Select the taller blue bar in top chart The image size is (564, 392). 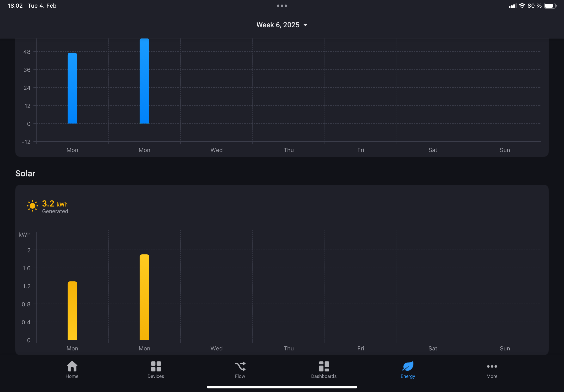coord(144,81)
